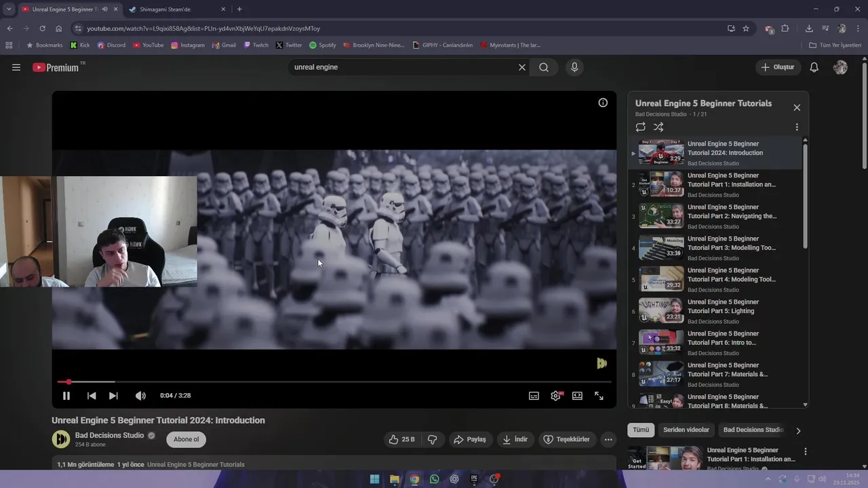Open Twitch bookmark
Image resolution: width=868 pixels, height=488 pixels.
coord(256,45)
